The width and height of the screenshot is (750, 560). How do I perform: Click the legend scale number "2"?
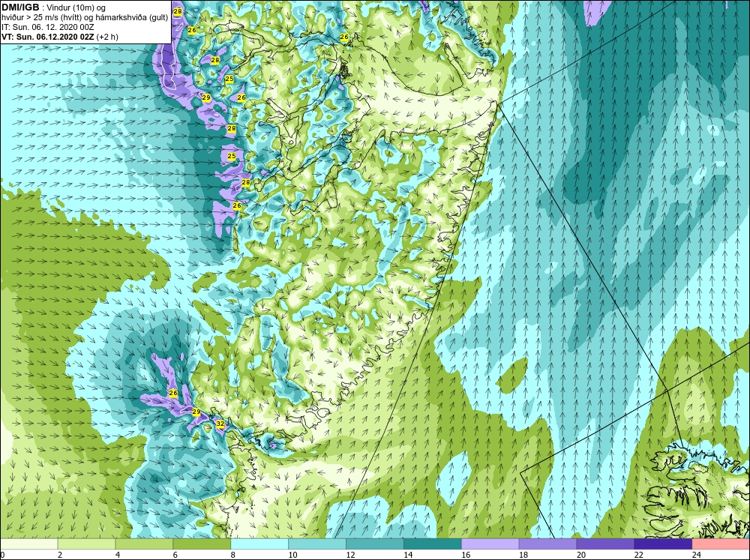[x=60, y=555]
